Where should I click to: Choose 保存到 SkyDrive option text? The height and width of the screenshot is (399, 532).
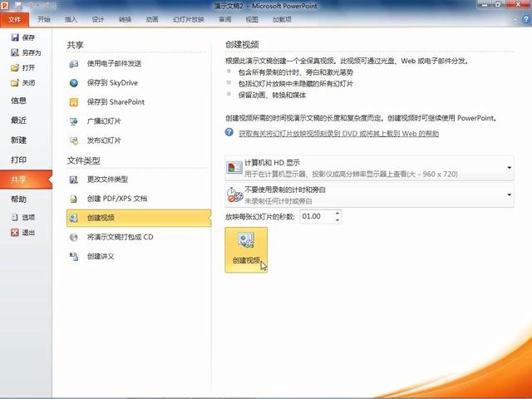pyautogui.click(x=112, y=83)
